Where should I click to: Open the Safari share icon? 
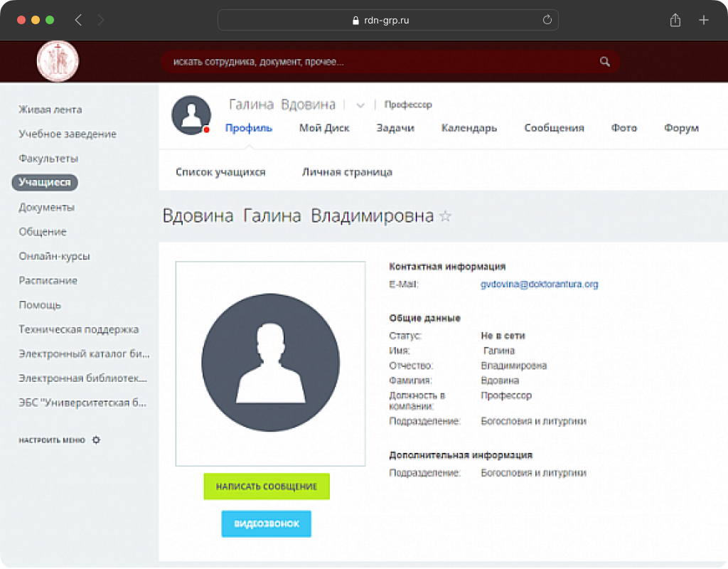pos(675,21)
